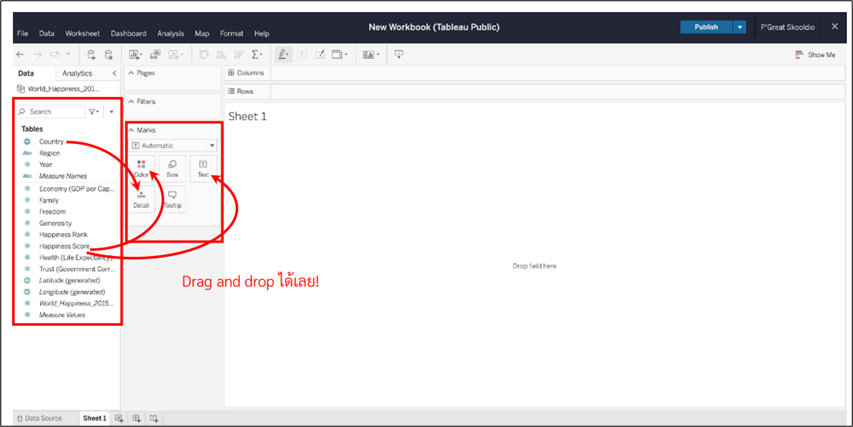Switch to the Analytics tab
853x427 pixels.
click(77, 73)
